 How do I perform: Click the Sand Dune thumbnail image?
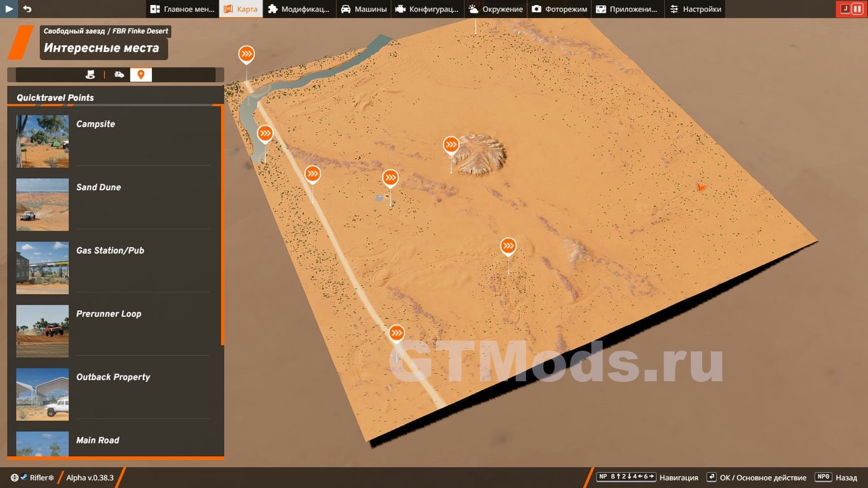click(x=43, y=204)
